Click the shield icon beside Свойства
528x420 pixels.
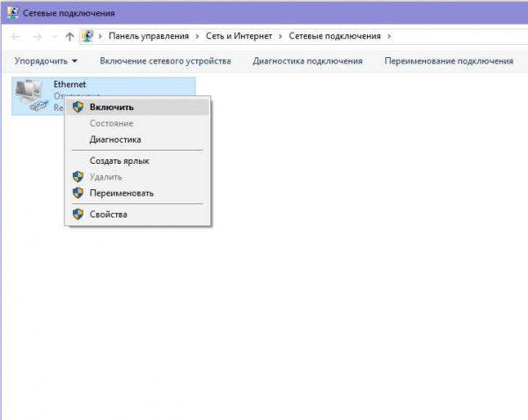coord(77,214)
